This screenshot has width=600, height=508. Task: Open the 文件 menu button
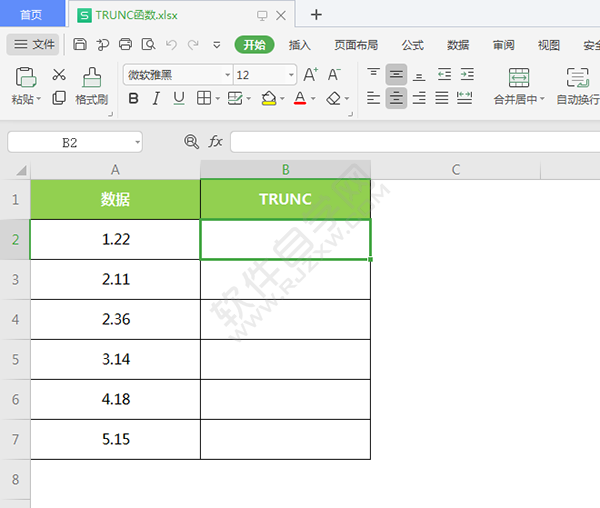point(33,44)
